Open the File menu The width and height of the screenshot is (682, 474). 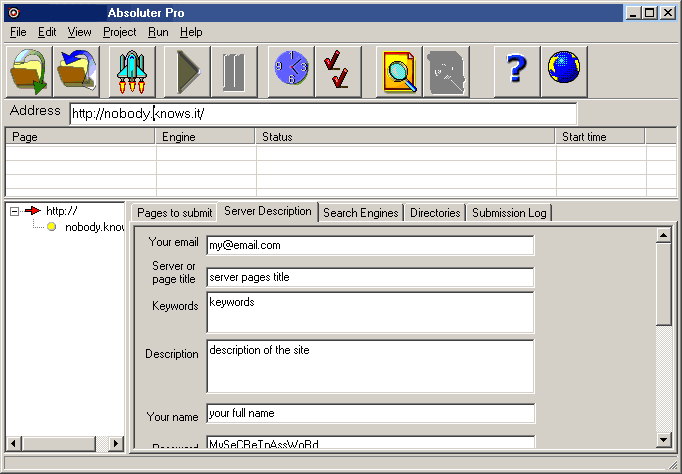(18, 32)
